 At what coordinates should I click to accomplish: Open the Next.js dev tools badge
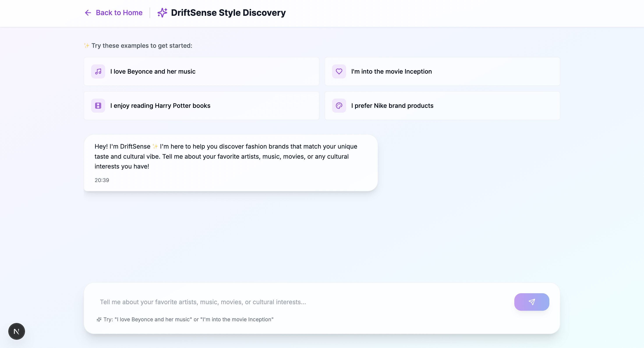tap(16, 331)
